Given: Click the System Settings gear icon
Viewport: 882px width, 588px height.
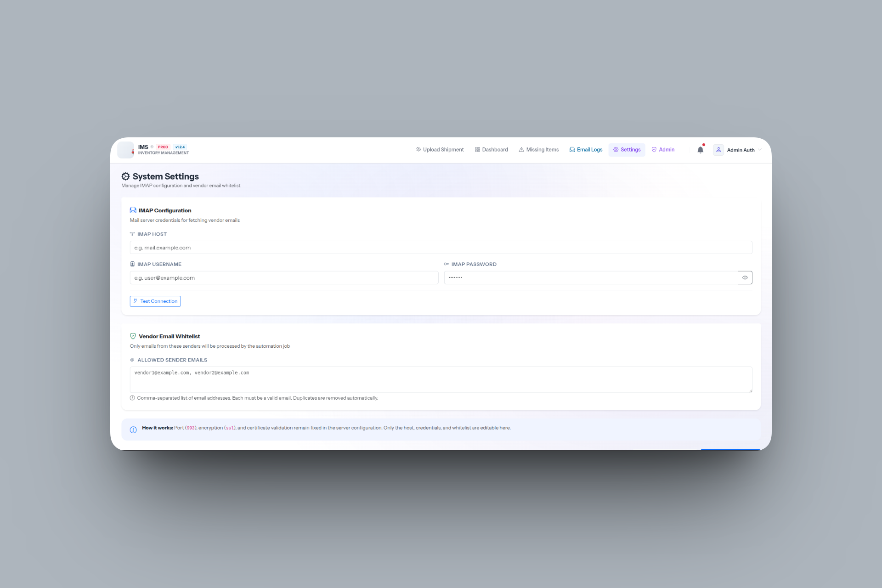Looking at the screenshot, I should pos(125,176).
